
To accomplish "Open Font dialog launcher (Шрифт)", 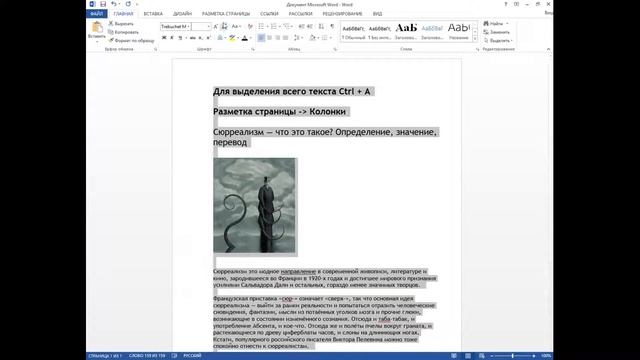I will 253,49.
